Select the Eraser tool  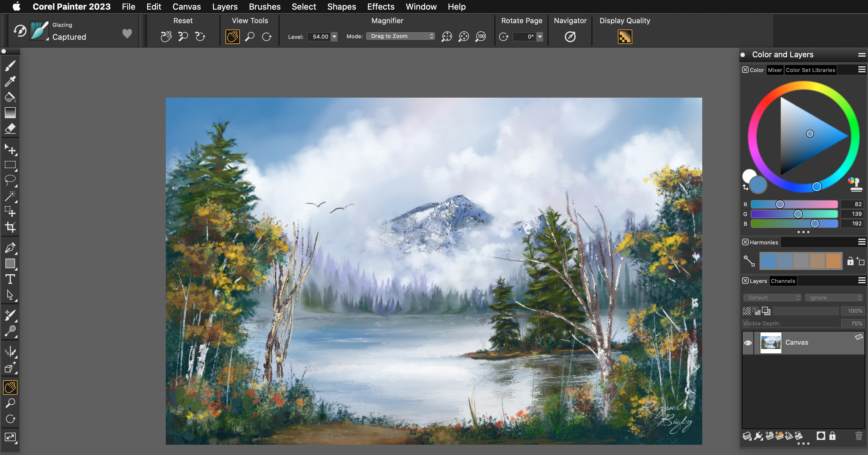coord(10,129)
